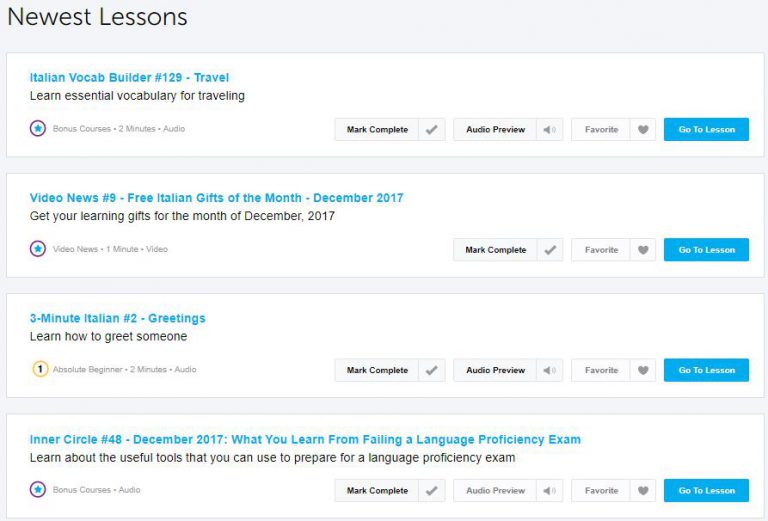The width and height of the screenshot is (768, 521).
Task: Click the star badge icon for Italian Vocab Builder lesson
Action: pos(38,129)
